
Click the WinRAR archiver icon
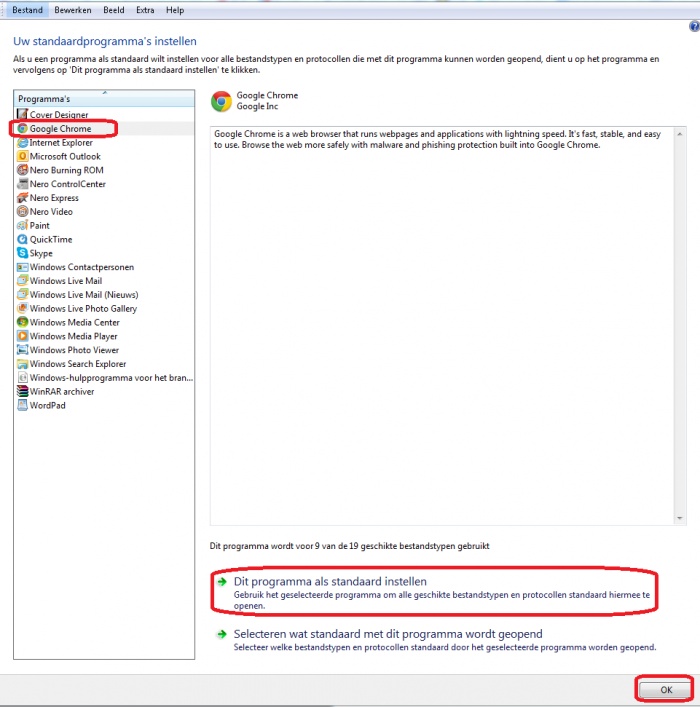22,391
